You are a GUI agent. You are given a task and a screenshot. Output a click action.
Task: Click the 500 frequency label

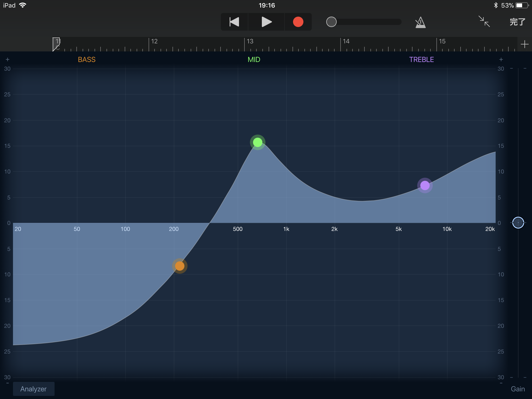tap(238, 229)
